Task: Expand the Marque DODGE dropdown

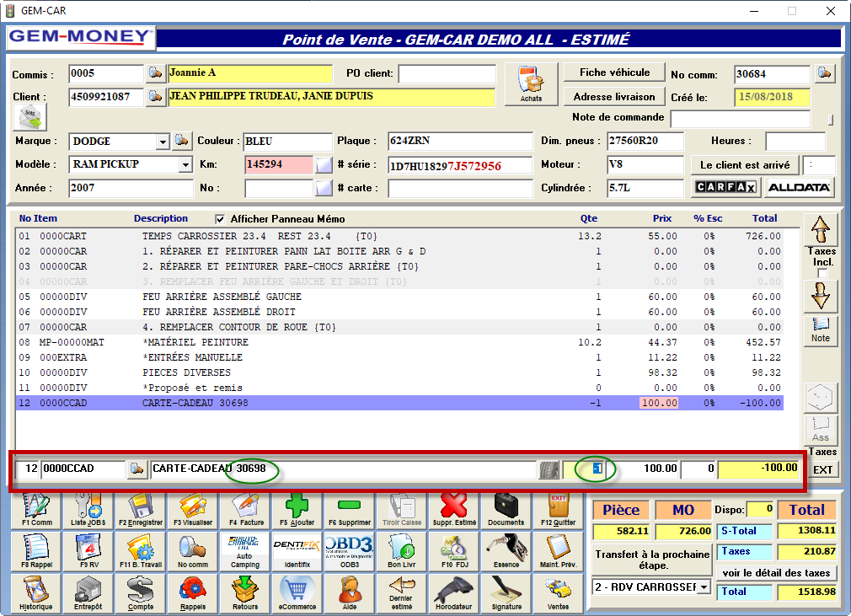Action: pyautogui.click(x=163, y=142)
